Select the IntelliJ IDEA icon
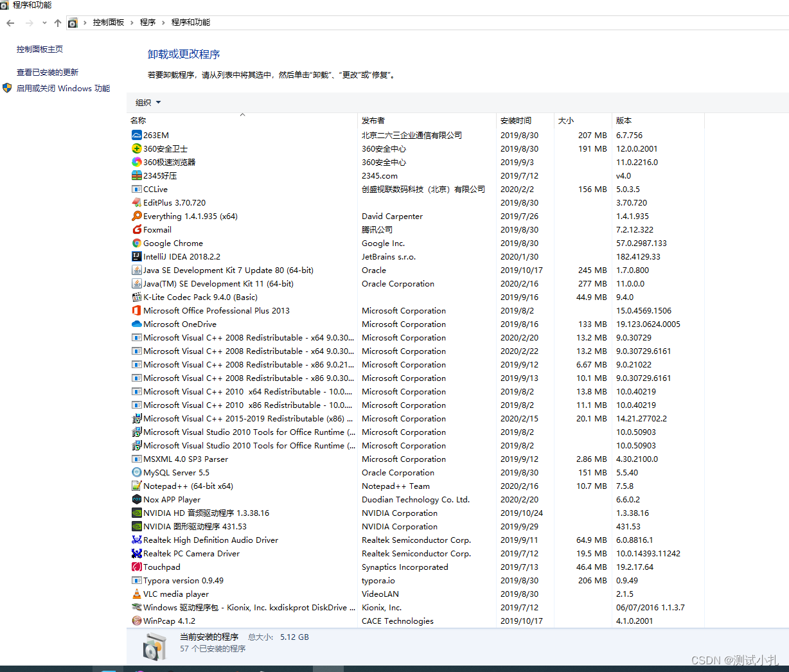 [x=136, y=256]
